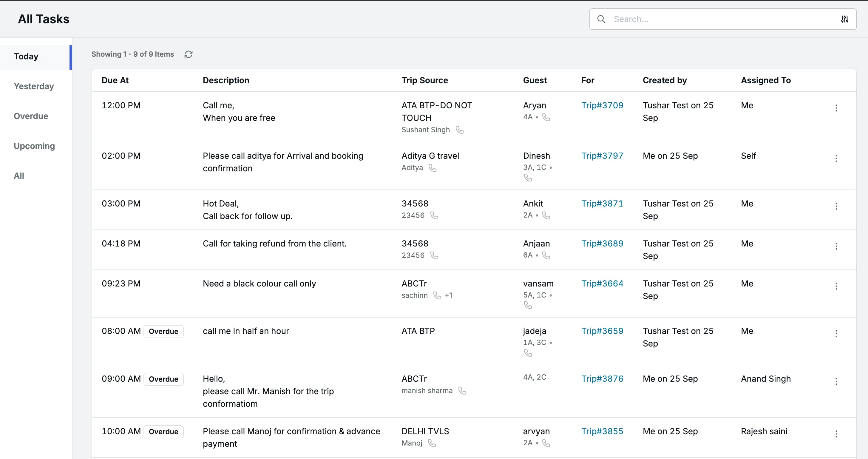Open Trip#3876 details

point(602,379)
